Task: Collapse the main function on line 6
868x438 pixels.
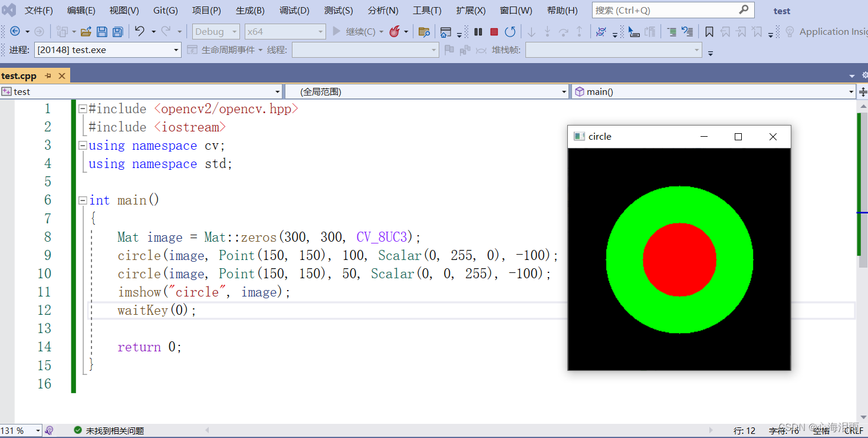Action: coord(83,200)
